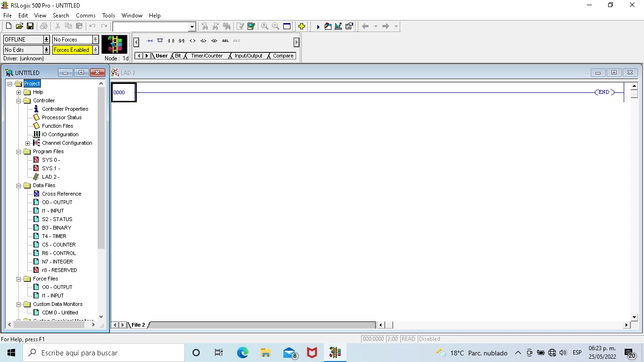The height and width of the screenshot is (362, 644).
Task: Click Windows taskbar search box
Action: pyautogui.click(x=104, y=353)
